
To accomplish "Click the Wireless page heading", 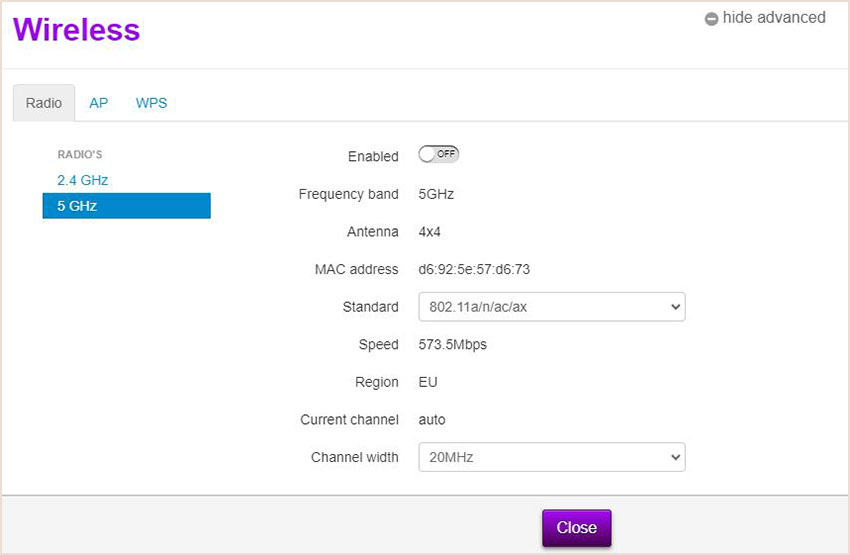I will [x=76, y=29].
